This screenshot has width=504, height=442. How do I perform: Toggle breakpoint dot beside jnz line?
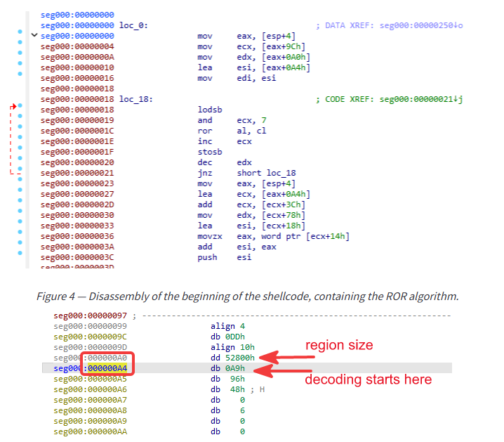(20, 169)
